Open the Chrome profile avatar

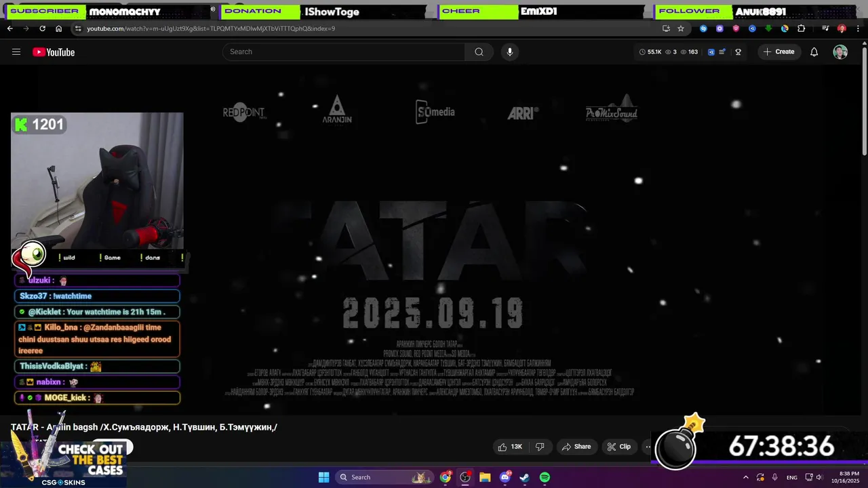(x=842, y=28)
